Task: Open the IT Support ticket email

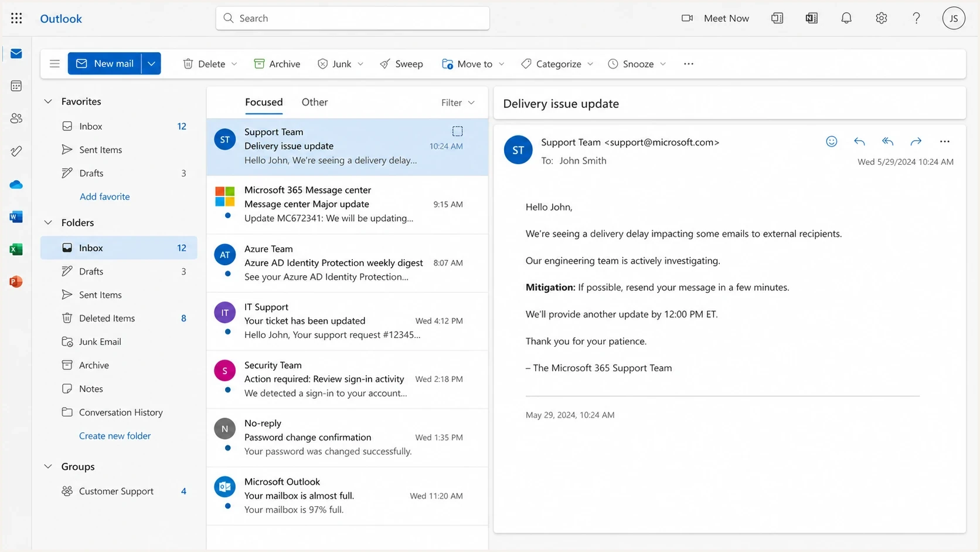Action: pyautogui.click(x=347, y=321)
